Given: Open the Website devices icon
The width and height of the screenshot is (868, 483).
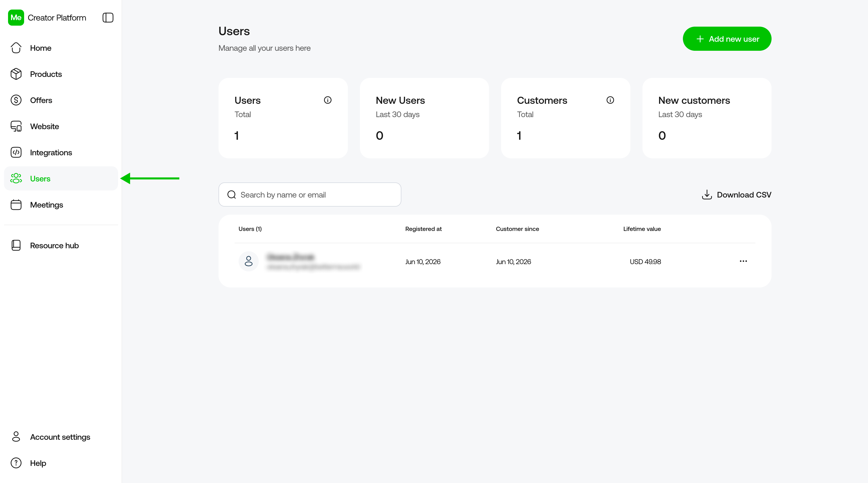Looking at the screenshot, I should coord(16,126).
